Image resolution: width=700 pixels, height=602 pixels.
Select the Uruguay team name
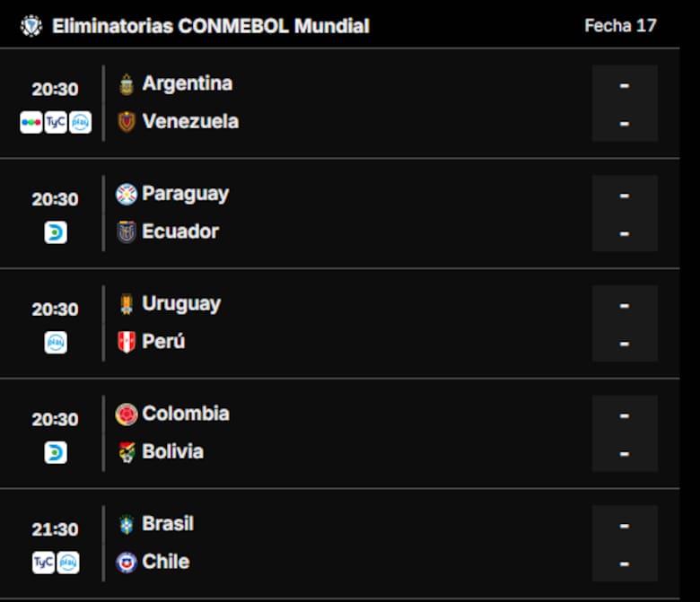coord(181,304)
